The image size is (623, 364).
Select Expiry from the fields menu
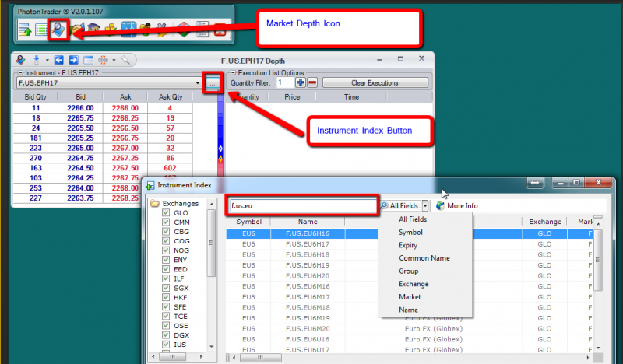coord(408,245)
